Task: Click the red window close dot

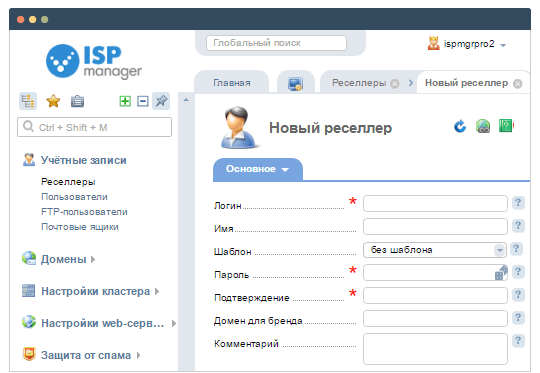Action: click(21, 20)
